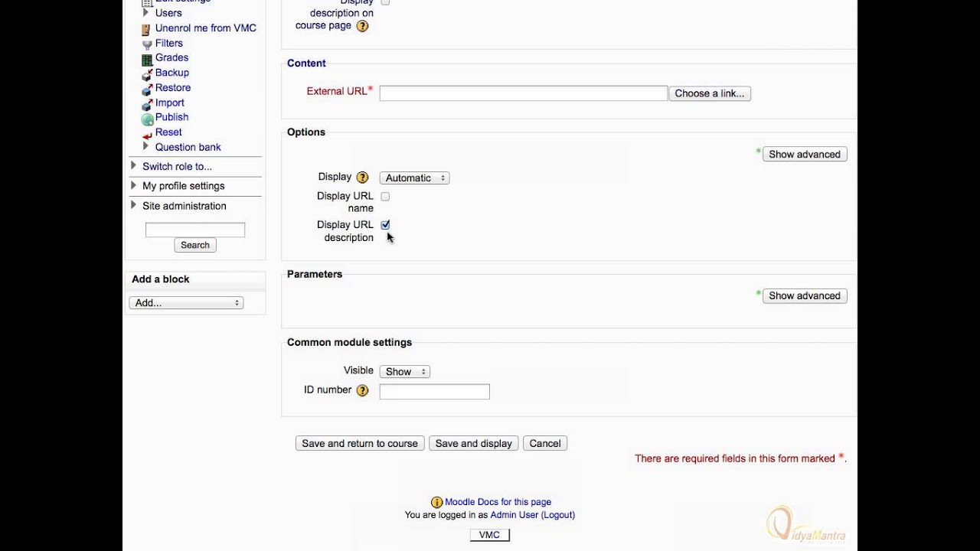The image size is (980, 551).
Task: Click the globe icon beside Publish
Action: coord(147,119)
